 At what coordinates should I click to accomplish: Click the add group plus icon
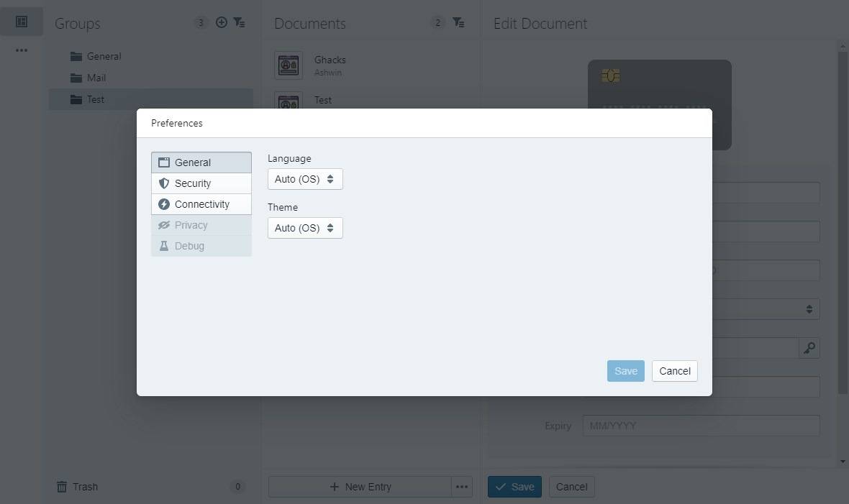tap(221, 22)
